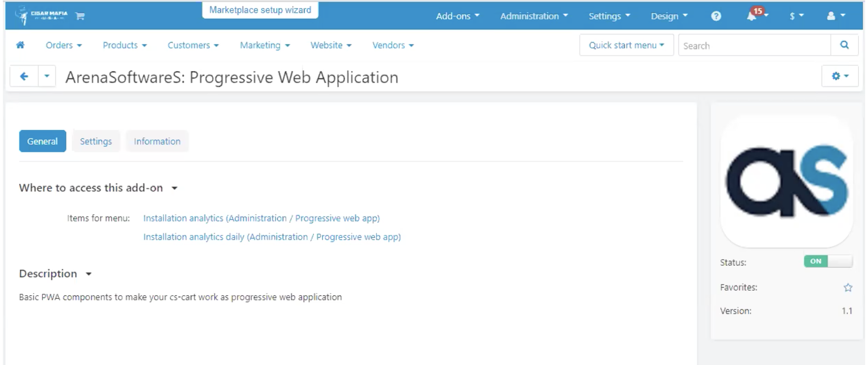Screen dimensions: 868x365
Task: Open Installation analytics daily link
Action: coord(272,237)
